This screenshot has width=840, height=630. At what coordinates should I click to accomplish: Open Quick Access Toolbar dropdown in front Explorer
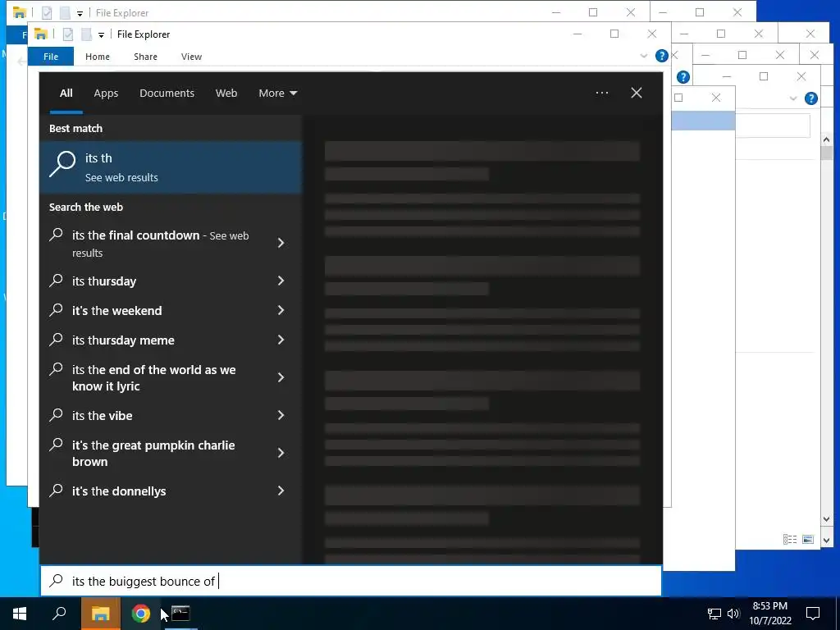click(x=101, y=34)
